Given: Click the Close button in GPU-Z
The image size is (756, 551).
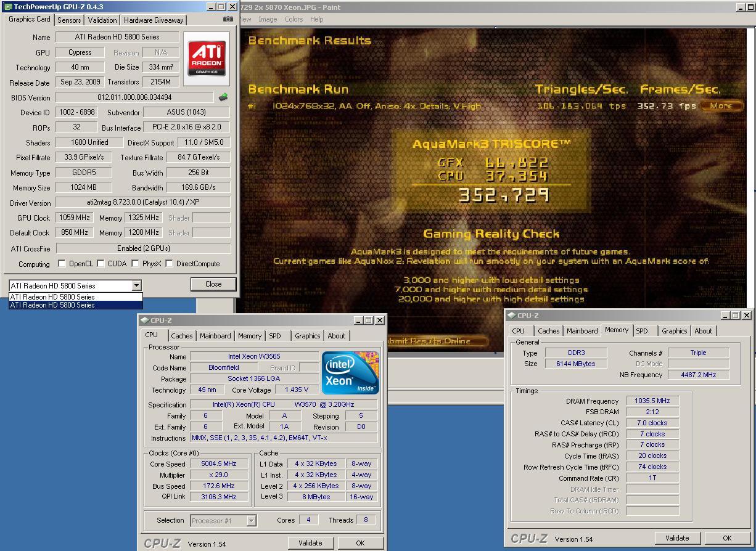Looking at the screenshot, I should click(x=213, y=284).
